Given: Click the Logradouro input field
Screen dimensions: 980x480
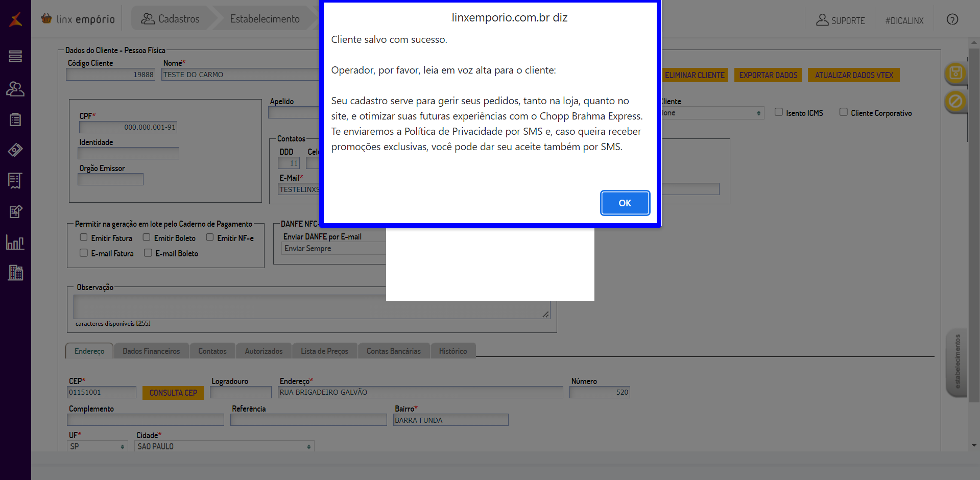Looking at the screenshot, I should 241,392.
